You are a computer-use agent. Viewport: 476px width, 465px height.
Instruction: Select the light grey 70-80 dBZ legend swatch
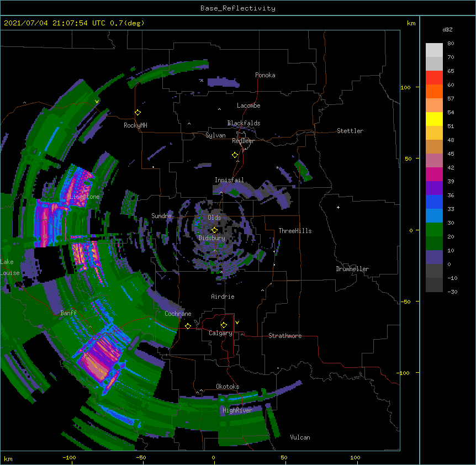[434, 50]
